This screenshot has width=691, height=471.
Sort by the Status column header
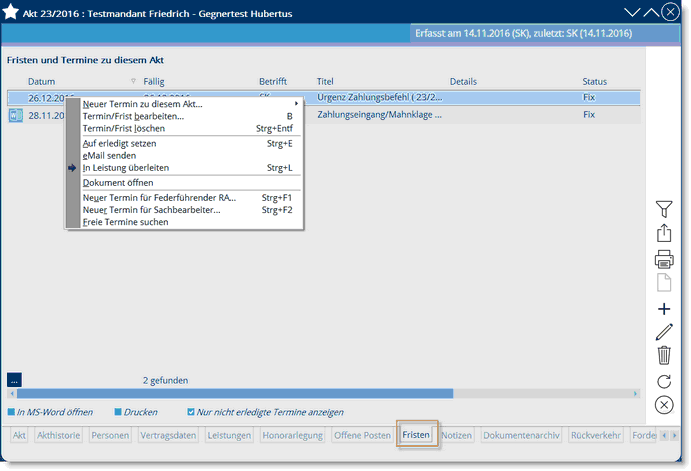coord(594,82)
